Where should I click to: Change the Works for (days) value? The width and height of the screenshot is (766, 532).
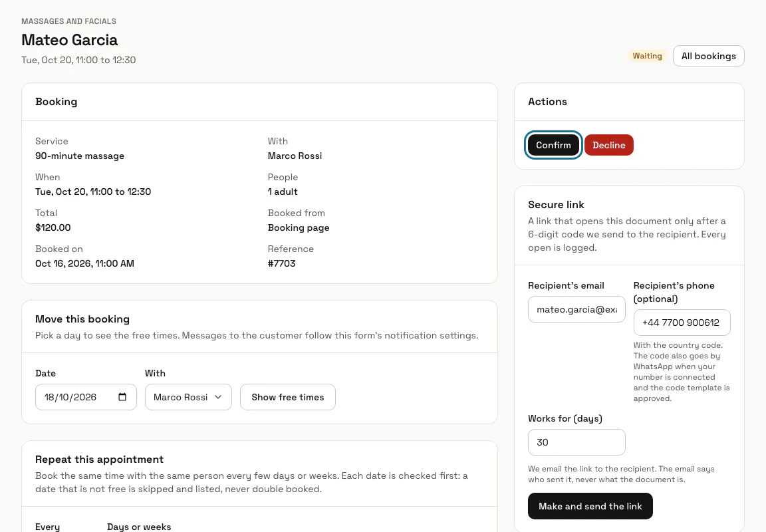coord(576,442)
